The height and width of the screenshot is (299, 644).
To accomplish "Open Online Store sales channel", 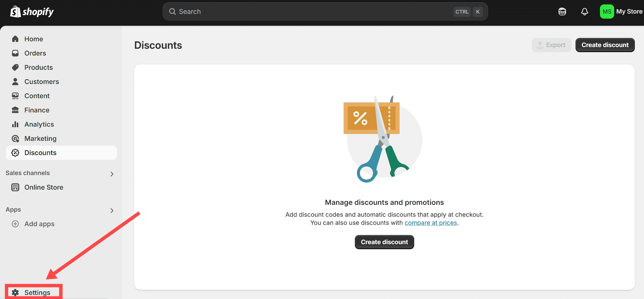I will tap(44, 187).
